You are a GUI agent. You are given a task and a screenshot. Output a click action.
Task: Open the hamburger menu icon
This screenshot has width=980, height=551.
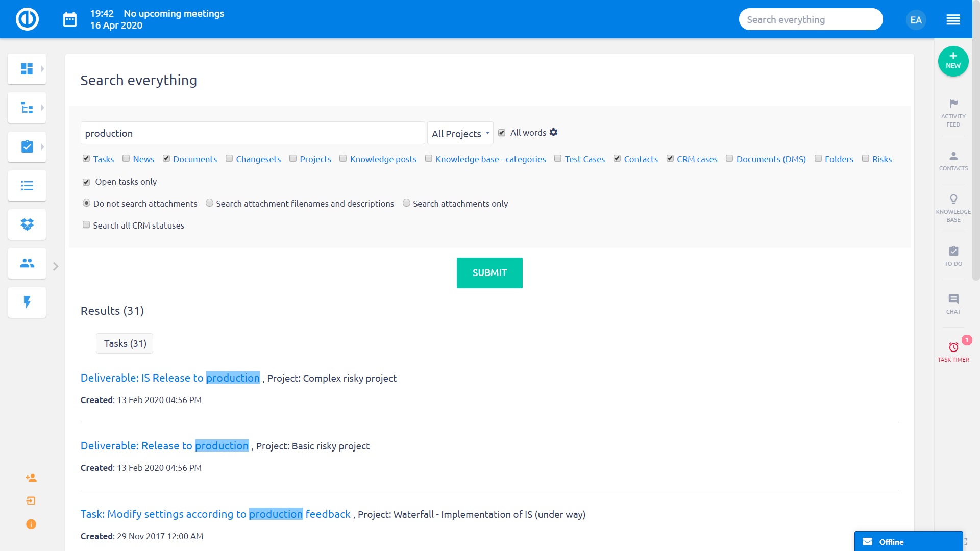[x=953, y=19]
